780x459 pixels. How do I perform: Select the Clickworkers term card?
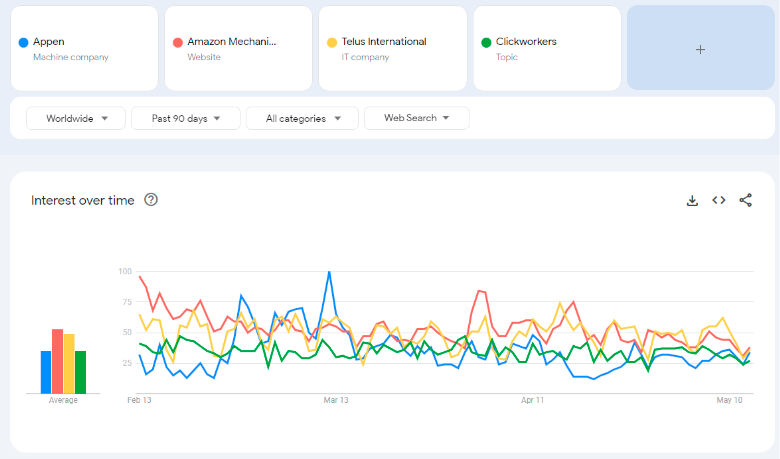(547, 48)
